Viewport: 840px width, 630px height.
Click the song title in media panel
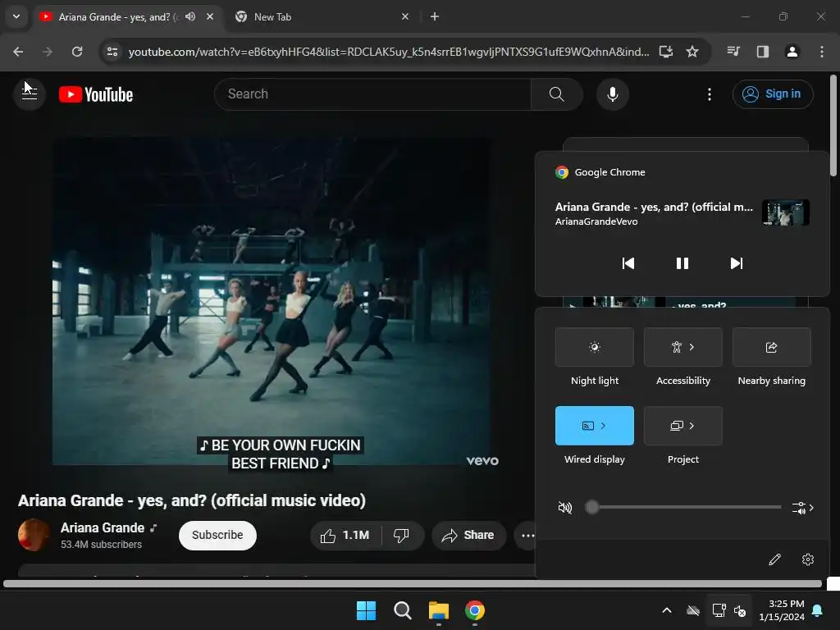(x=654, y=207)
